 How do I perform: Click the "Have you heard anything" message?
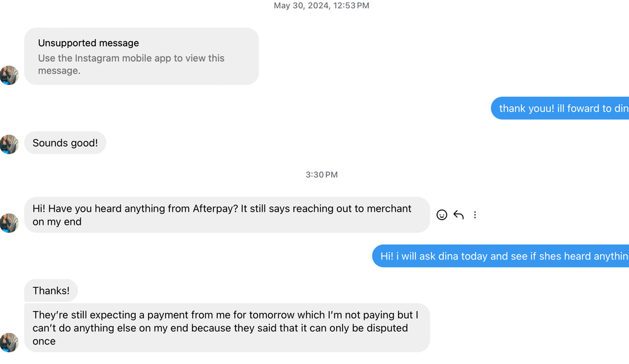pyautogui.click(x=227, y=215)
